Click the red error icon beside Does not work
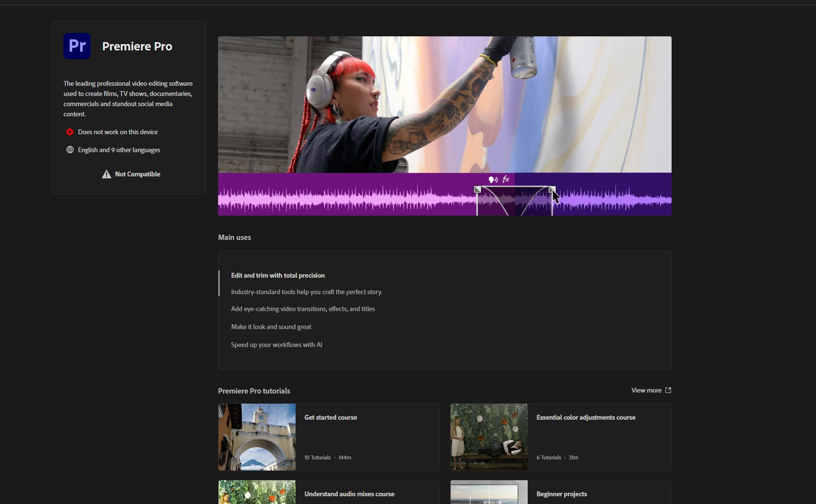This screenshot has width=816, height=504. point(70,132)
